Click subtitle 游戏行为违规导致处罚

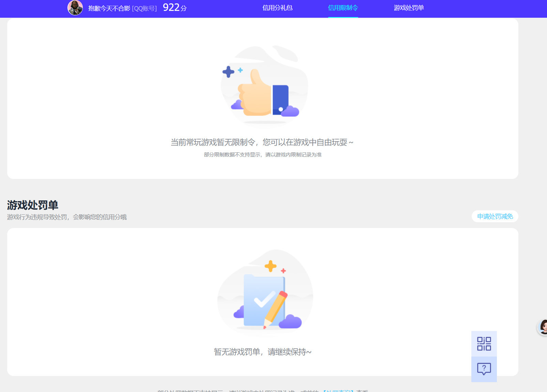pyautogui.click(x=37, y=217)
